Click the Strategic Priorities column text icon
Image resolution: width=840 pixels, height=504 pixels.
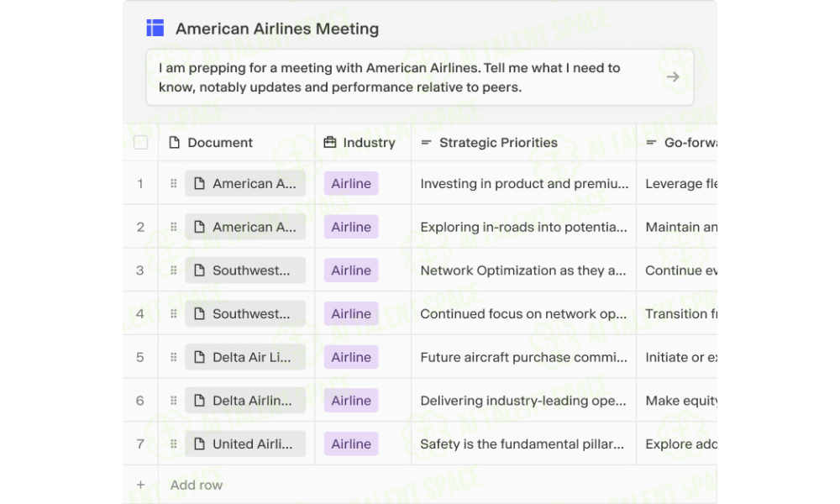pyautogui.click(x=427, y=143)
